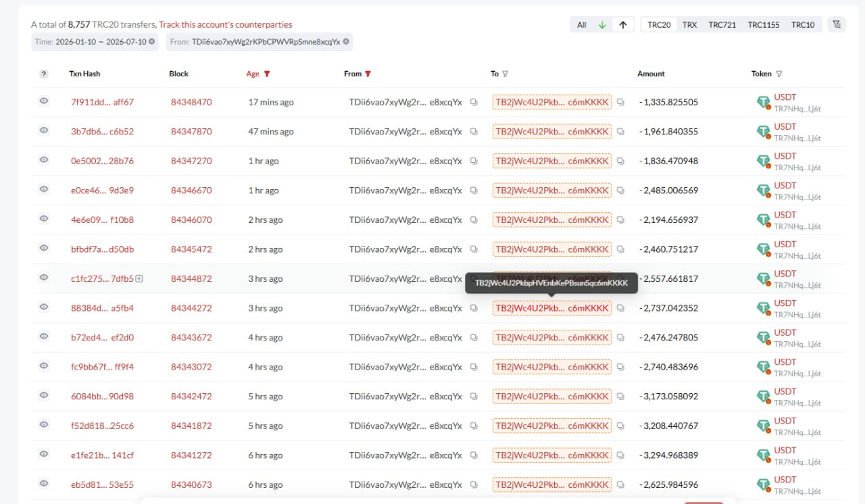
Task: Open To column filter
Action: click(505, 74)
